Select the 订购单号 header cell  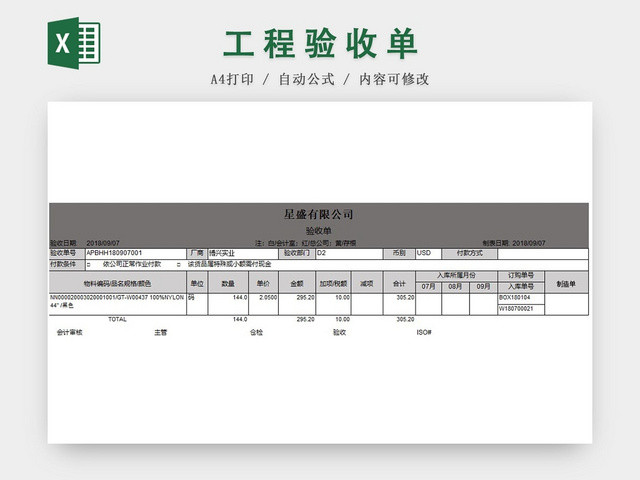click(x=521, y=276)
